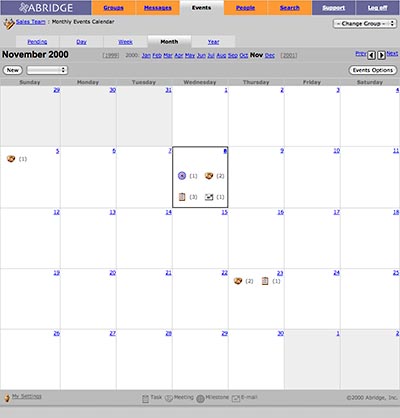Click the meeting icon on November 5
The height and width of the screenshot is (418, 400).
(11, 159)
